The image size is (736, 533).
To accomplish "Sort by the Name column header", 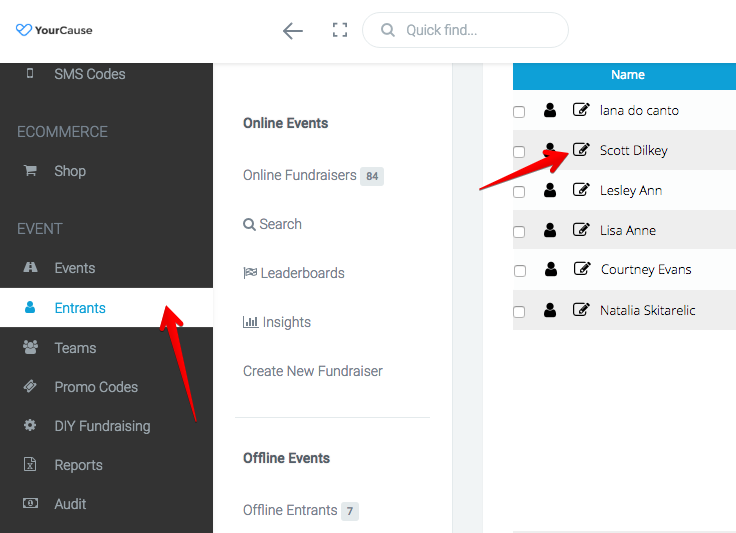I will tap(627, 75).
